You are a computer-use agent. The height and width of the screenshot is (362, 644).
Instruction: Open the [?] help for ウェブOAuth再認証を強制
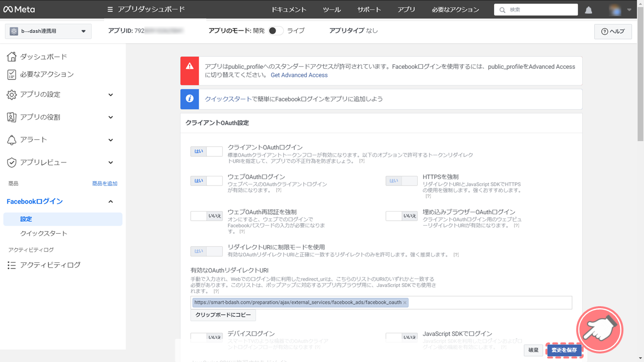pos(242,232)
